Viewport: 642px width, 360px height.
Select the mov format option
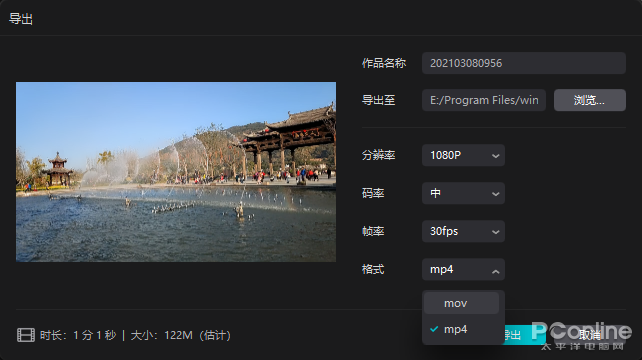coord(461,303)
